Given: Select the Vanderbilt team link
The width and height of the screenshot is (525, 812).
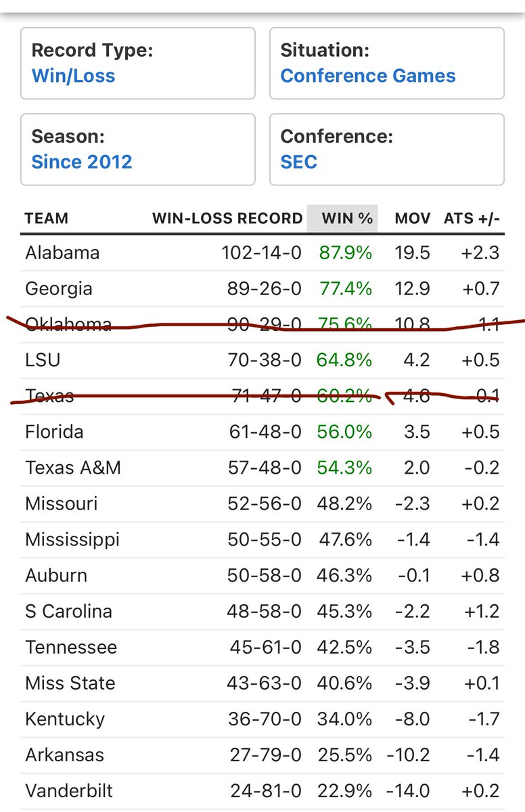Looking at the screenshot, I should point(69,790).
